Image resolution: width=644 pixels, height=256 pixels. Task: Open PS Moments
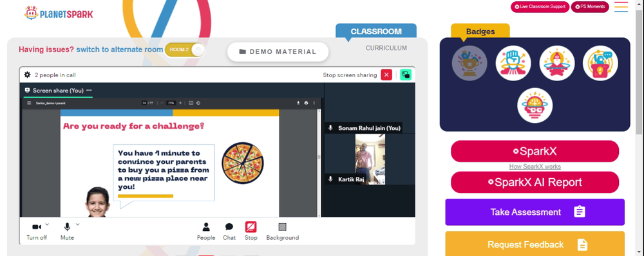point(590,7)
